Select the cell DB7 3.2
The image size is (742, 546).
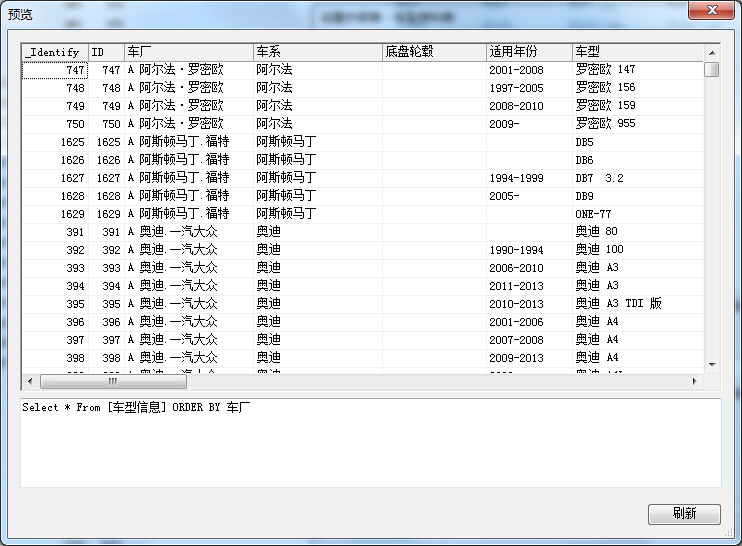[638, 178]
